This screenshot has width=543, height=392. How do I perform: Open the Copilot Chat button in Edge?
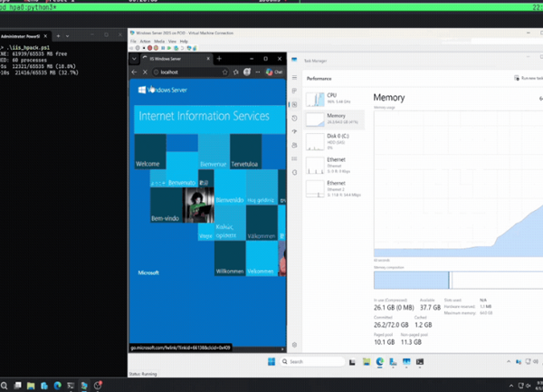(x=274, y=72)
